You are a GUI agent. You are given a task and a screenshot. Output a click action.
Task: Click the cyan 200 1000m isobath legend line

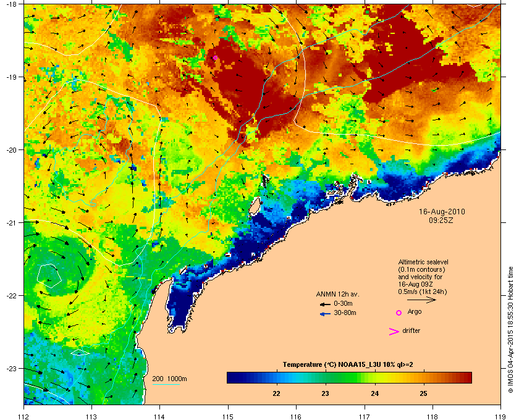pyautogui.click(x=166, y=385)
